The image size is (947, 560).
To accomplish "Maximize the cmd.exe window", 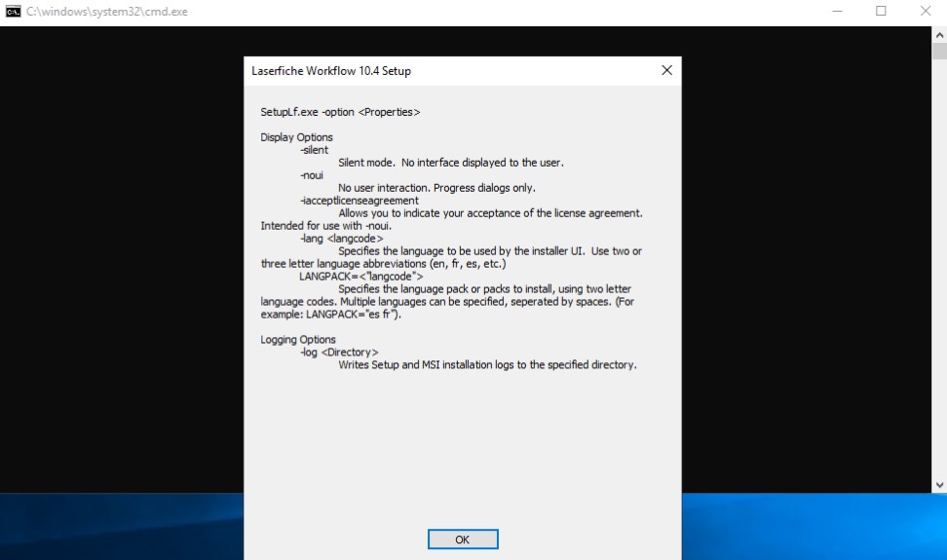I will [881, 12].
